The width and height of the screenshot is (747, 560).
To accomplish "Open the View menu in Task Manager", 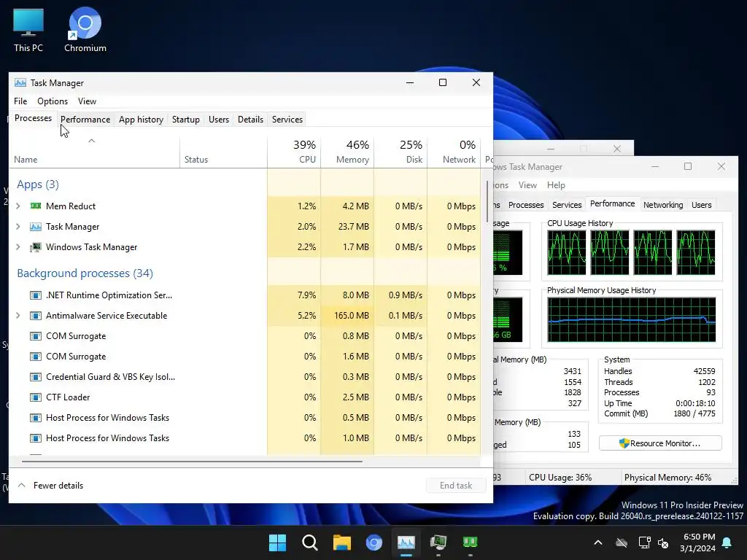I will [88, 101].
